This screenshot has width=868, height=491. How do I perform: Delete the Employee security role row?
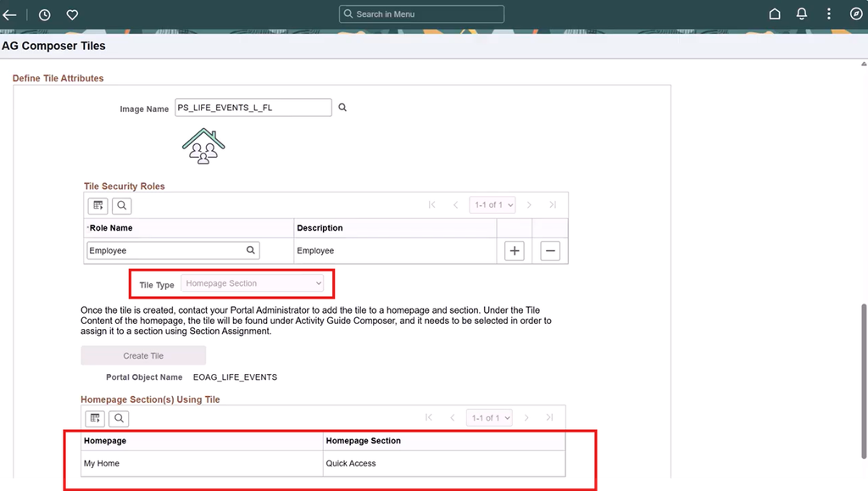pyautogui.click(x=550, y=251)
